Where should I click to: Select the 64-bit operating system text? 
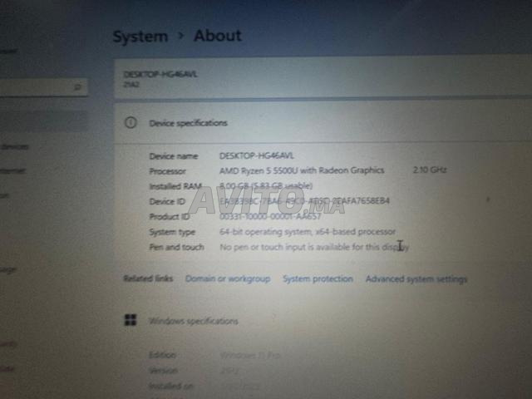pos(308,232)
